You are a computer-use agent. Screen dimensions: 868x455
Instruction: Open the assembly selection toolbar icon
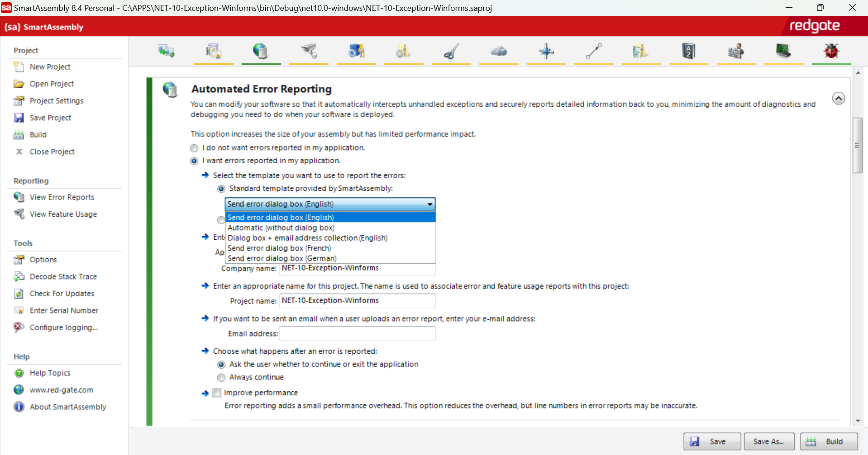pos(166,51)
